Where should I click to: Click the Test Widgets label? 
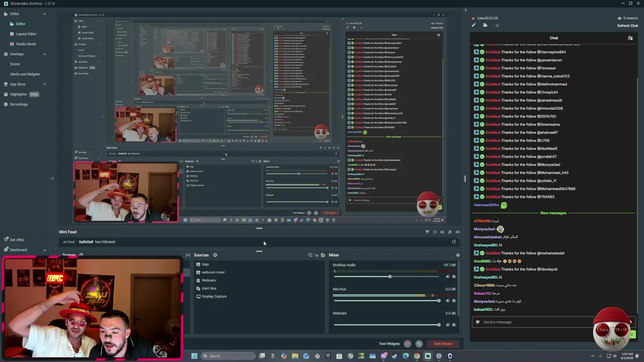coord(389,344)
